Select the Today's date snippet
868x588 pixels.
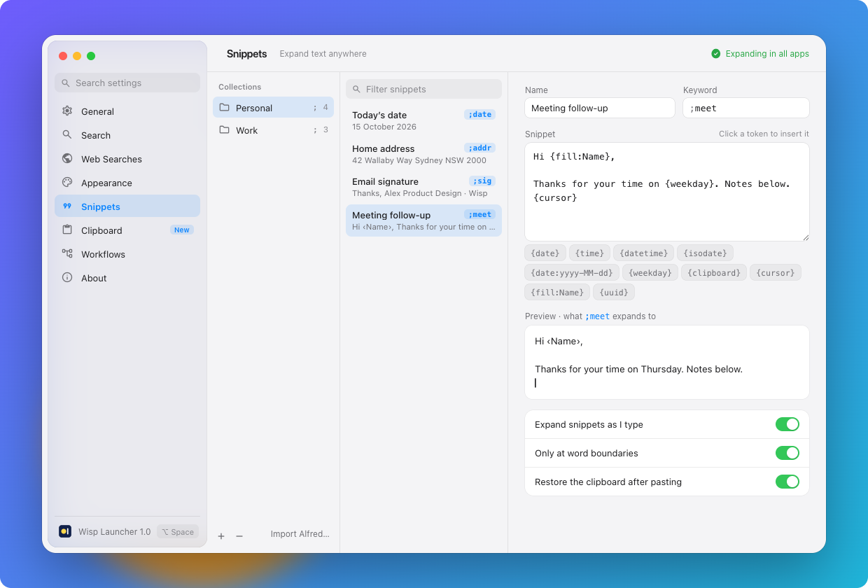tap(423, 120)
